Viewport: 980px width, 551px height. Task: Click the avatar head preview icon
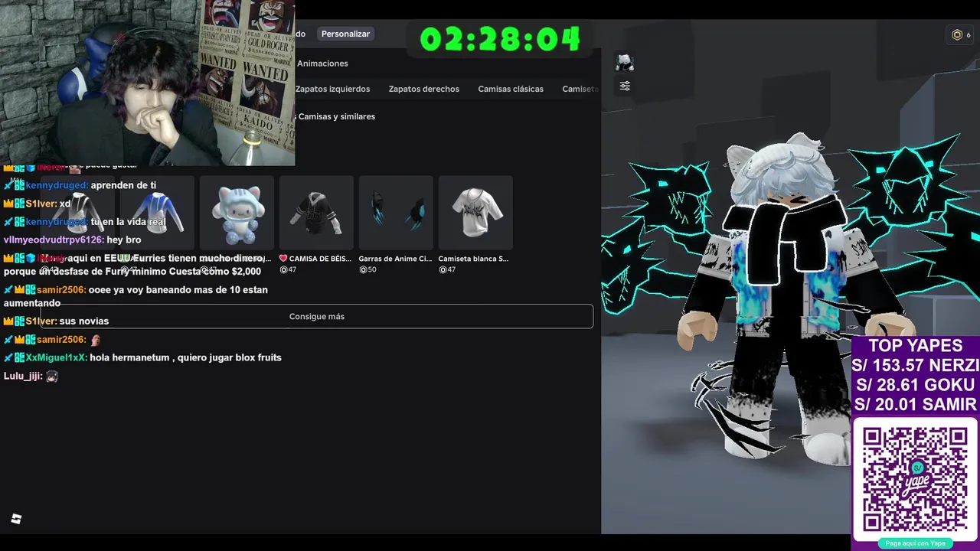coord(625,62)
